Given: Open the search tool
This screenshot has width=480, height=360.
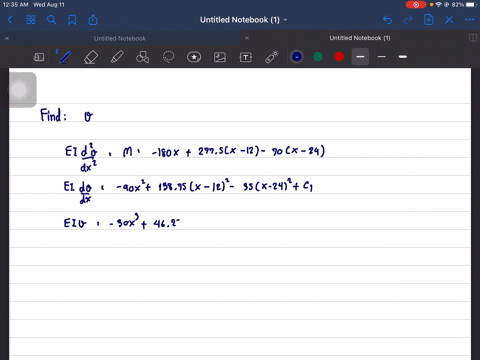Looking at the screenshot, I should click(x=51, y=20).
